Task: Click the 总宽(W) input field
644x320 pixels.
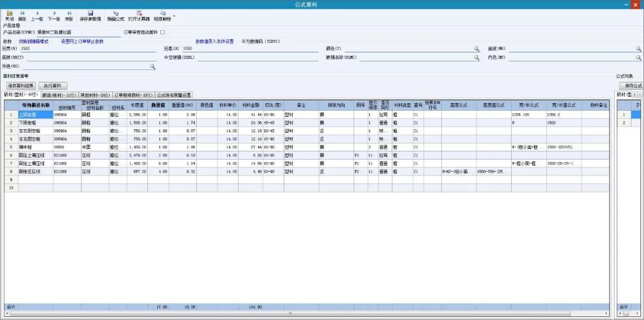Action: 88,49
